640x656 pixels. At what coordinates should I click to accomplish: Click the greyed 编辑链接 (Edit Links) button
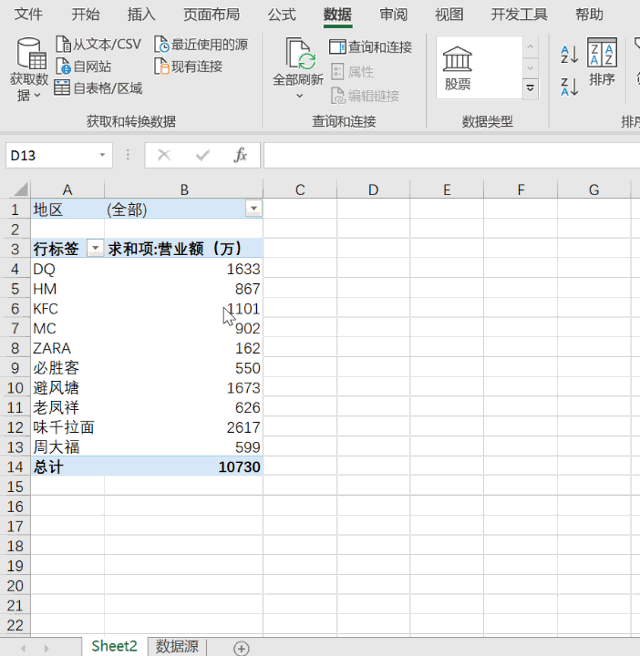(x=365, y=96)
